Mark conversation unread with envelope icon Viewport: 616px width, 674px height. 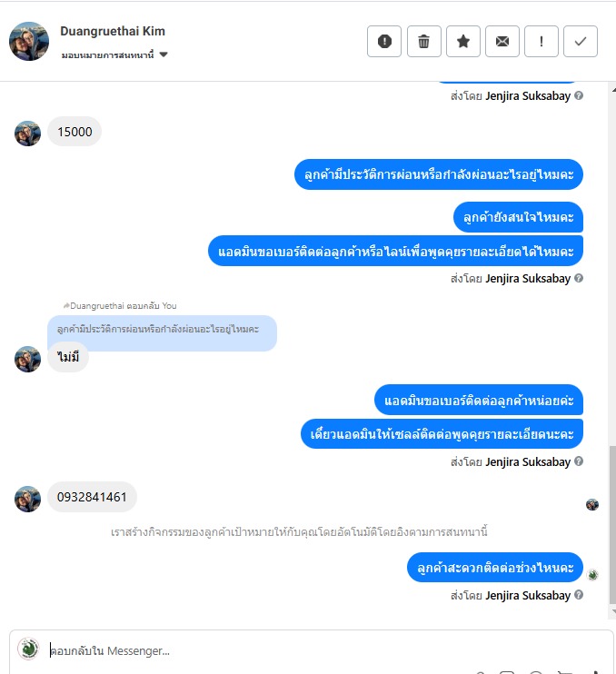(x=502, y=41)
